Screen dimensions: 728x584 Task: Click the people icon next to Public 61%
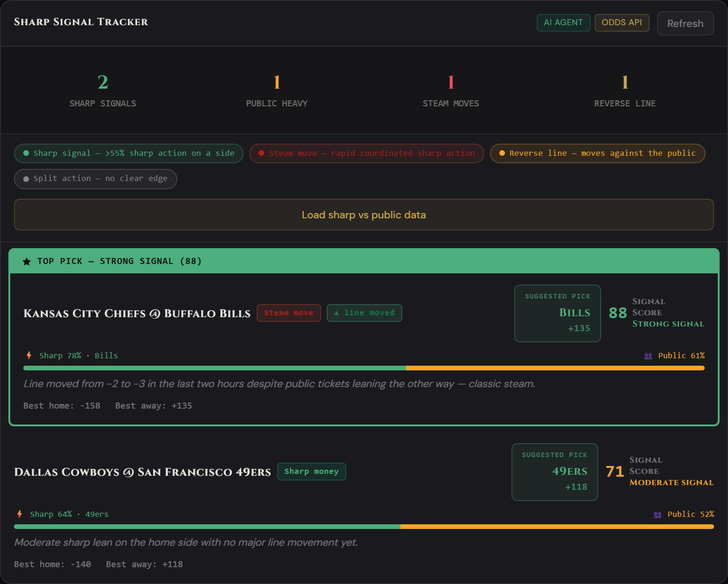648,356
